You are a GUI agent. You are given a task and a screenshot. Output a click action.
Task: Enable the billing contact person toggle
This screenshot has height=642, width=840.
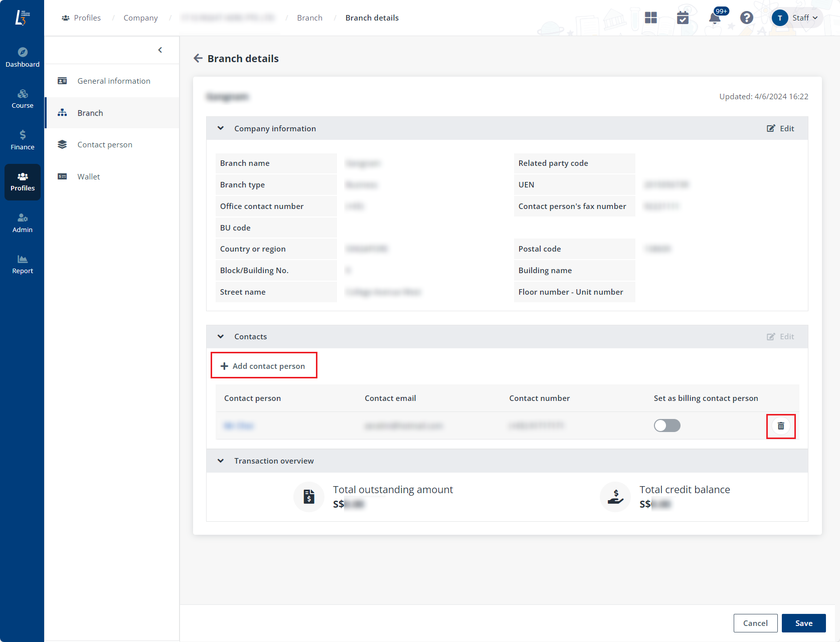coord(667,425)
